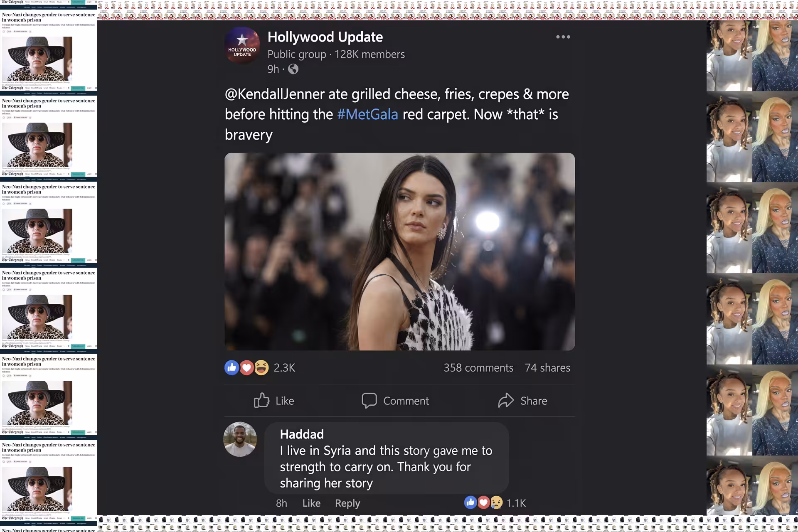The height and width of the screenshot is (532, 798).
Task: Open the top Telegraph Neo-Nazi article headline
Action: coord(49,17)
